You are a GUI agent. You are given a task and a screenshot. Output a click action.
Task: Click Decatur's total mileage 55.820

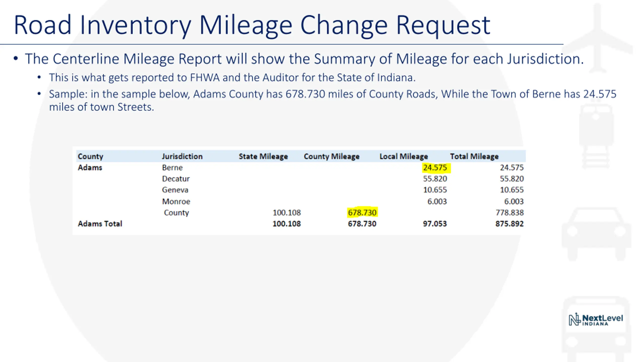pyautogui.click(x=512, y=179)
